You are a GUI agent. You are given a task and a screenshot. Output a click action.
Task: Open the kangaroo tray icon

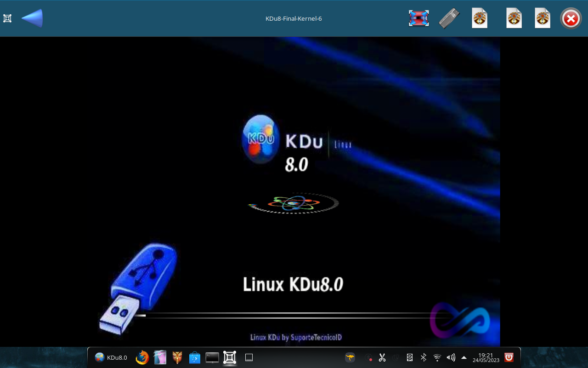tap(350, 357)
